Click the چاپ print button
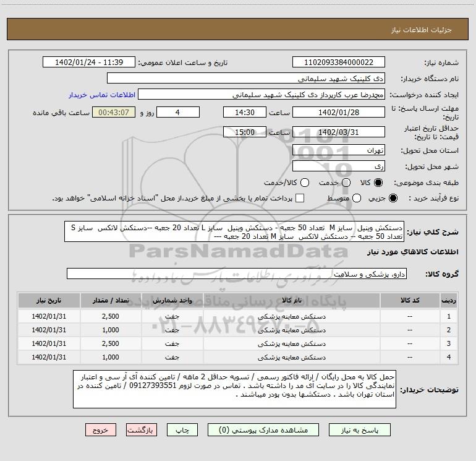 click(182, 430)
